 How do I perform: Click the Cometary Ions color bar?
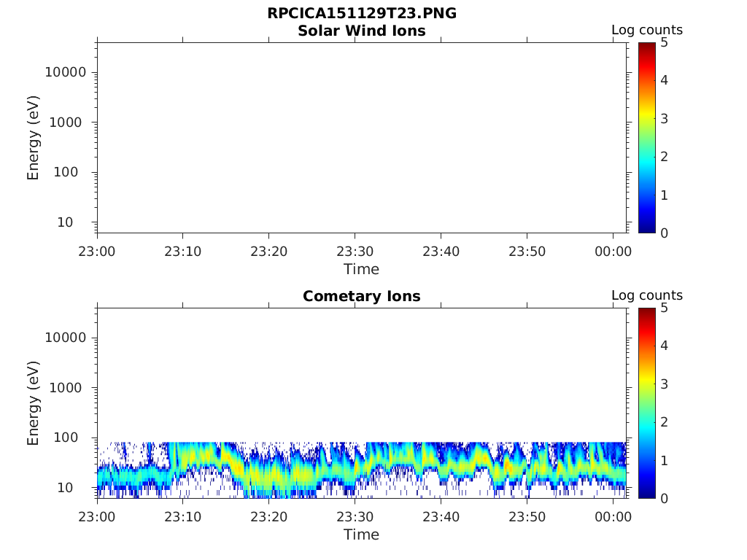click(x=647, y=402)
